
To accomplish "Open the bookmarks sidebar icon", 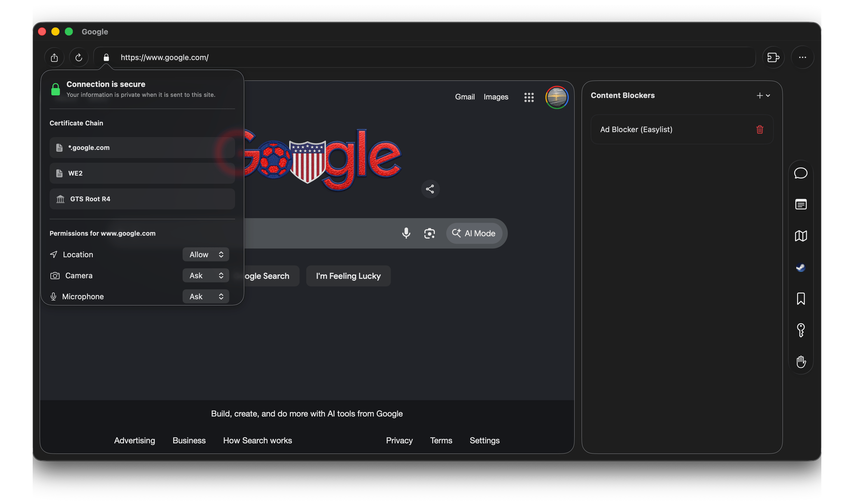I will click(801, 299).
